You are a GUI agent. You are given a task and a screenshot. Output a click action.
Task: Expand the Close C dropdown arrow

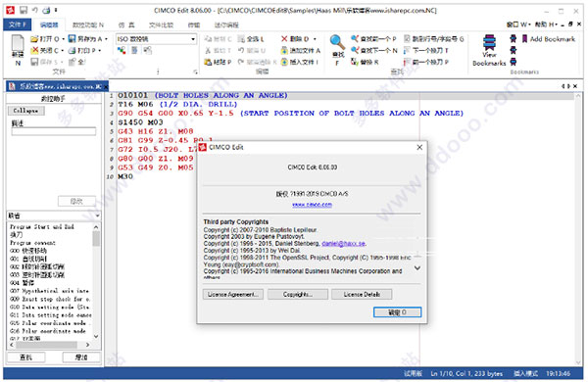pos(63,50)
